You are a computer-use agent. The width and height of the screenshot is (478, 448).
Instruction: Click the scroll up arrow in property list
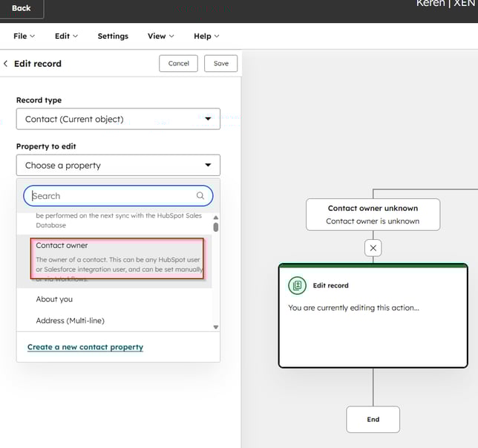tap(216, 218)
